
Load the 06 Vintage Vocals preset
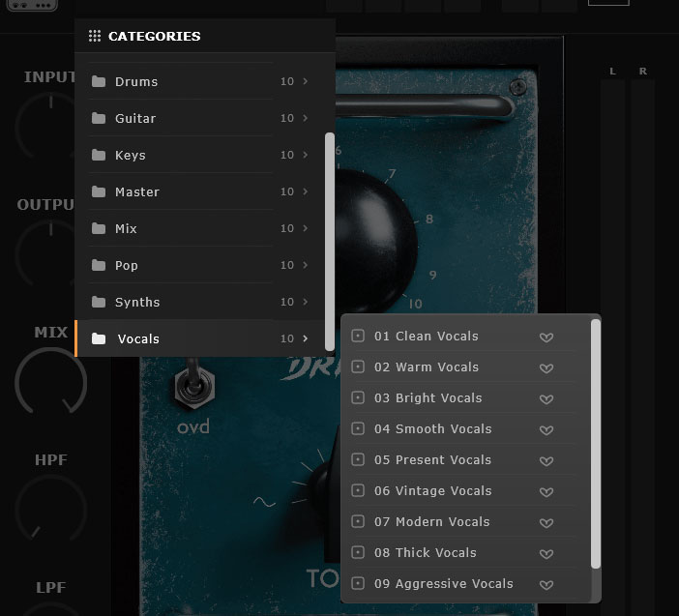click(432, 491)
